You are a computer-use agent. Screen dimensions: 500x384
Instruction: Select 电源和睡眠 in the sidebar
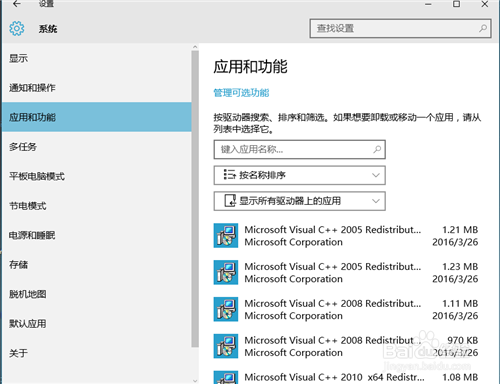click(97, 235)
